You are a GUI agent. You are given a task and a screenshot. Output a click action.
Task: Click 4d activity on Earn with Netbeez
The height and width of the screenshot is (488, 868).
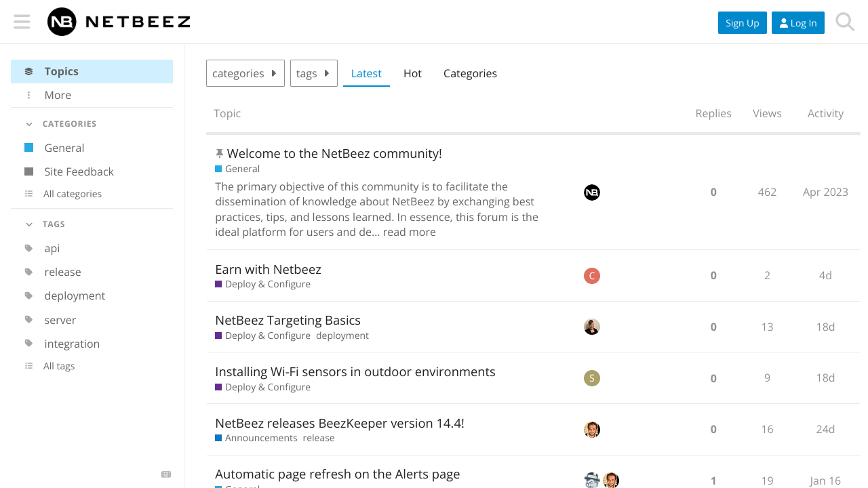coord(825,275)
